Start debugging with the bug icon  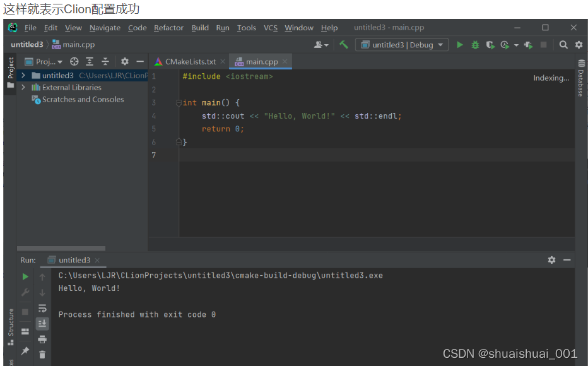coord(475,45)
